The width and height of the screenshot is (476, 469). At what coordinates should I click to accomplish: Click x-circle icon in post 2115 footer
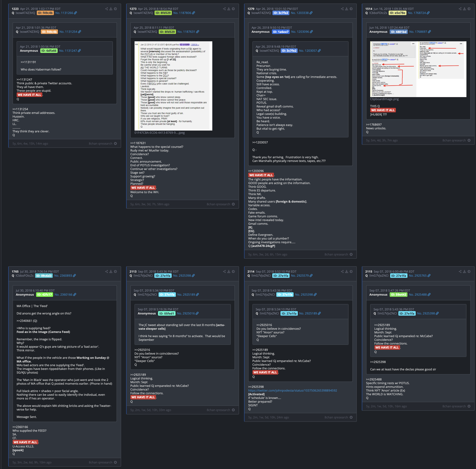point(469,406)
